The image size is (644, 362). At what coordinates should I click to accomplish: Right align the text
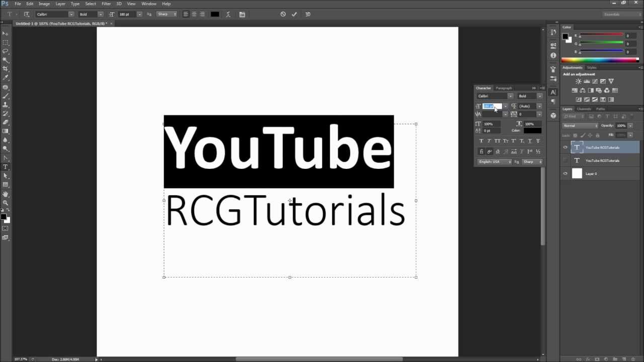pyautogui.click(x=202, y=14)
